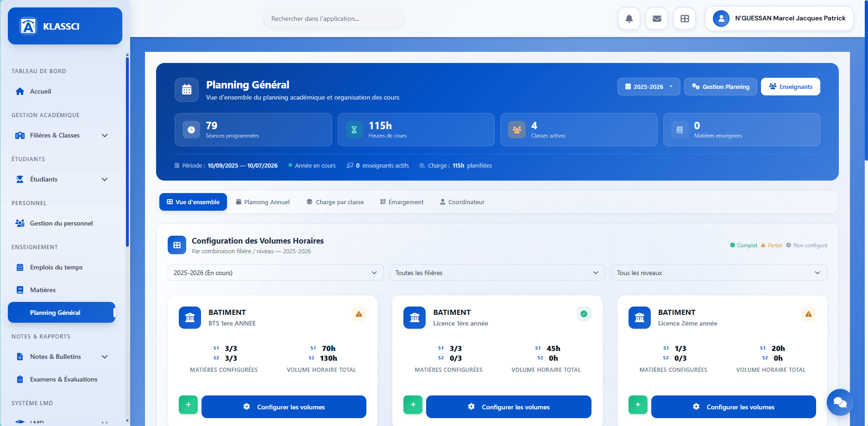The image size is (868, 426).
Task: Click the green check icon on Licence 1ère année
Action: (x=584, y=314)
